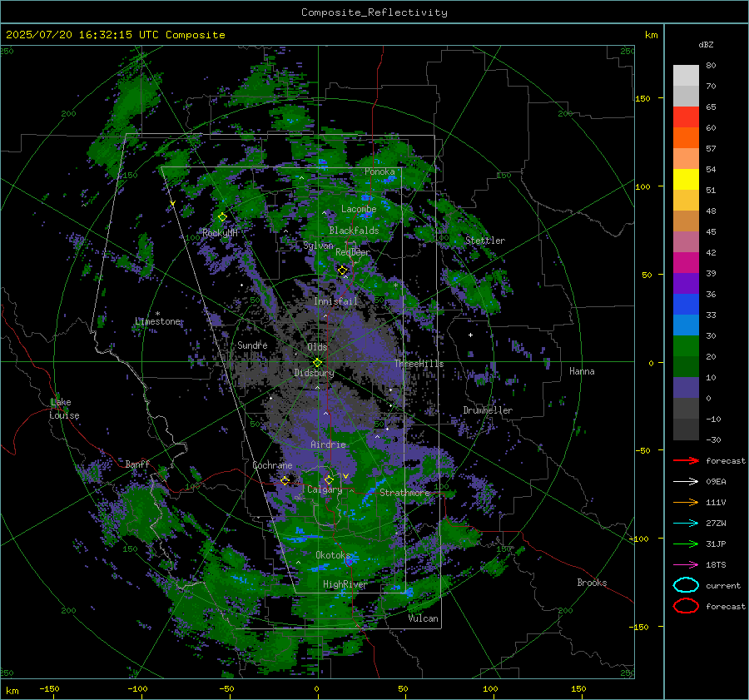The height and width of the screenshot is (700, 749).
Task: Click the HighRiver city label
Action: coord(345,584)
